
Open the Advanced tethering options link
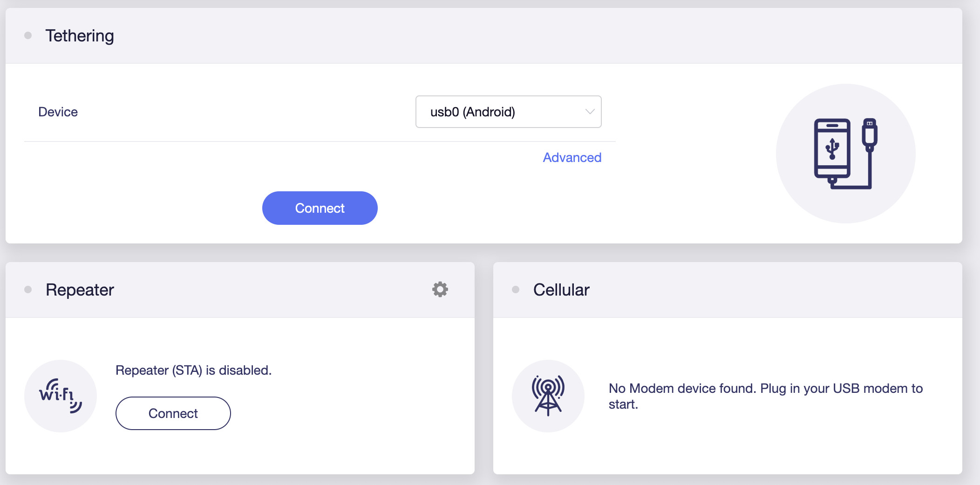[x=572, y=157]
